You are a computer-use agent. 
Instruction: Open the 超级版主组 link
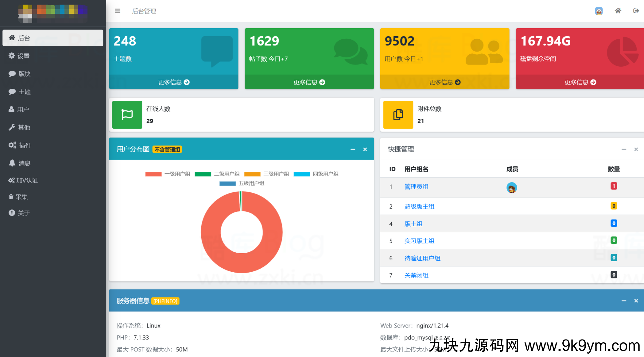[x=419, y=207]
